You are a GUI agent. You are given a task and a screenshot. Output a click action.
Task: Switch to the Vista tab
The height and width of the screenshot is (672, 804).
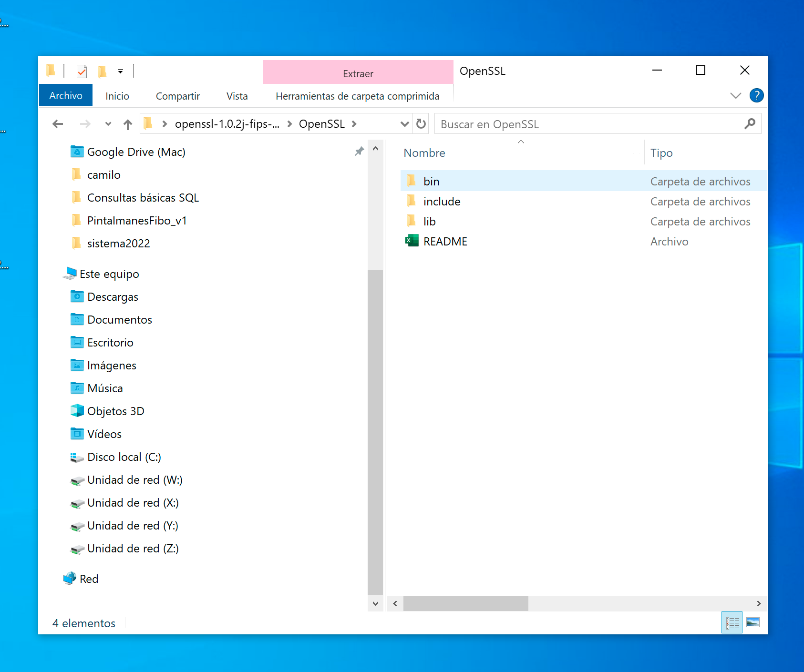pyautogui.click(x=237, y=95)
